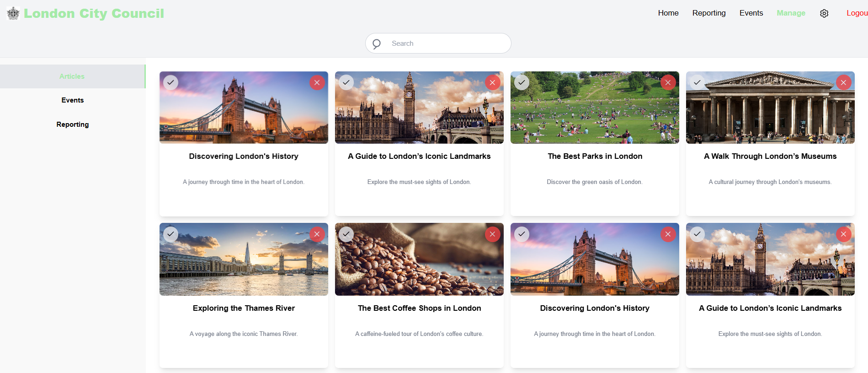Click the Logout link

coord(857,13)
